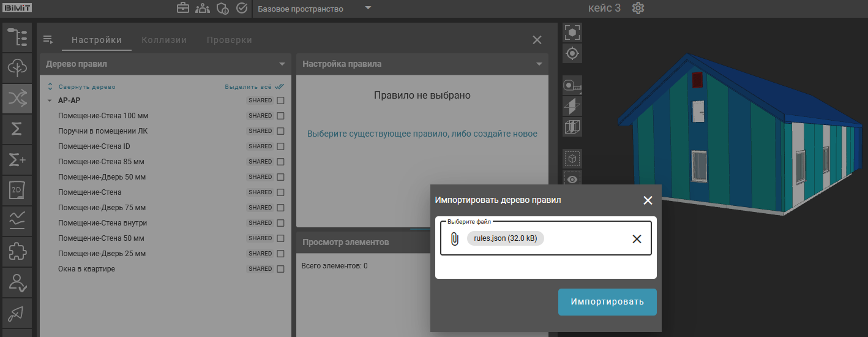Collapse the AP-AP tree node
Viewport: 868px width, 337px height.
(x=49, y=100)
